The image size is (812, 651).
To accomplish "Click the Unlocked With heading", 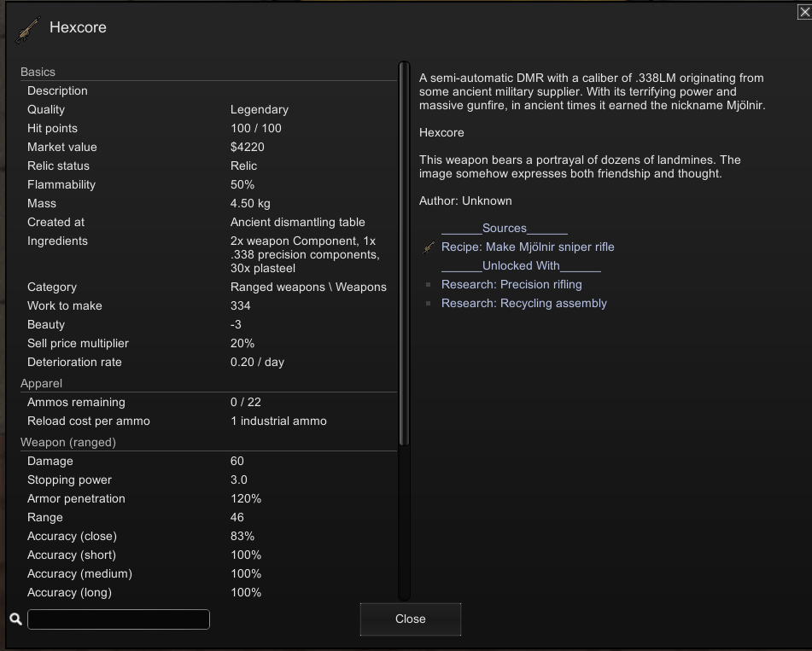I will pyautogui.click(x=521, y=265).
